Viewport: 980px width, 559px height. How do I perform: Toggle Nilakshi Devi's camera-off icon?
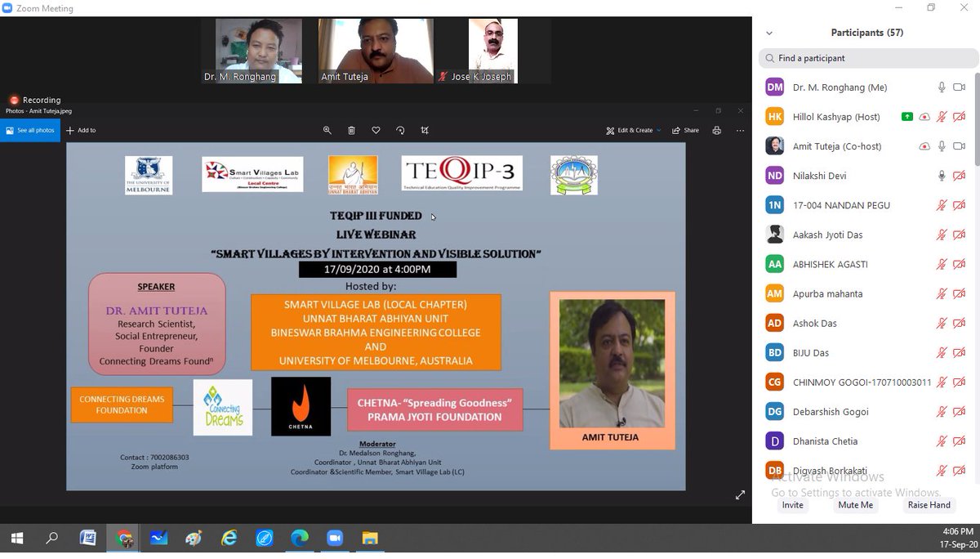959,176
